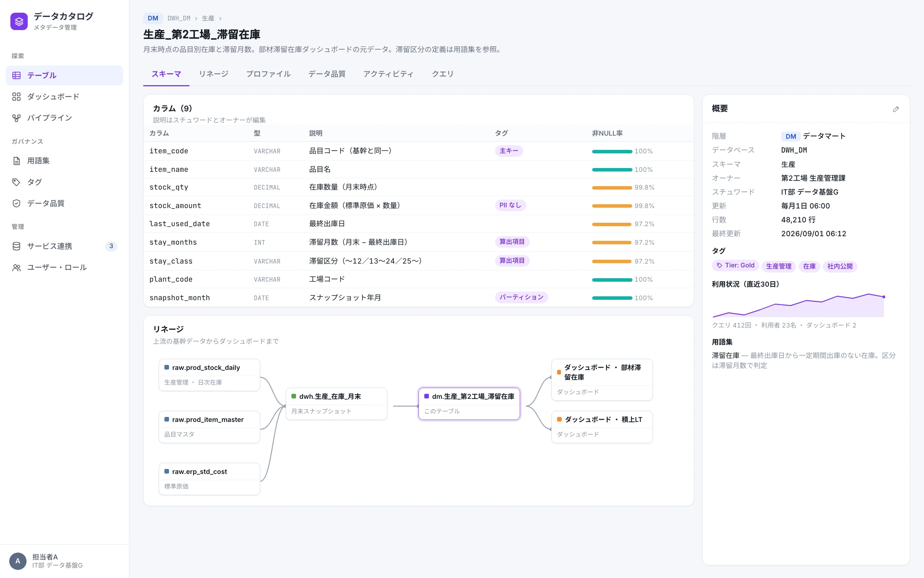This screenshot has width=924, height=578.
Task: Click the PII なし tag on stock_amount
Action: coord(511,205)
